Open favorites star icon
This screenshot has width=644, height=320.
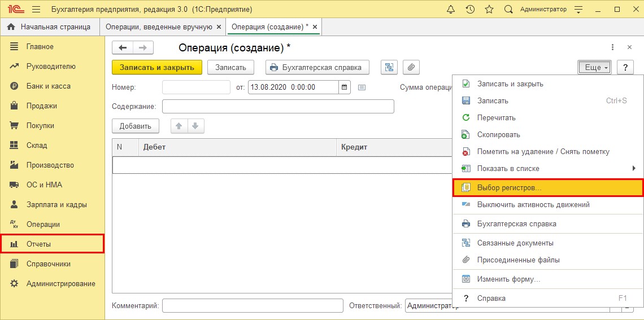(489, 9)
